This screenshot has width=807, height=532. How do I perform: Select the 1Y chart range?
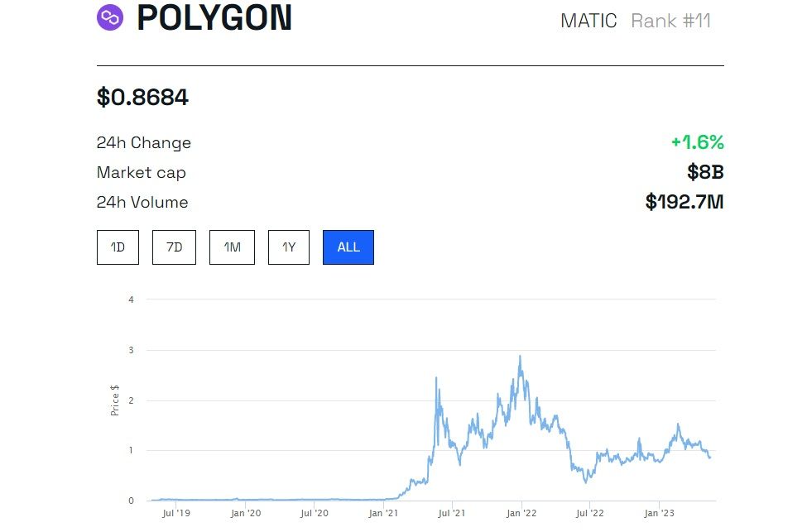point(289,247)
